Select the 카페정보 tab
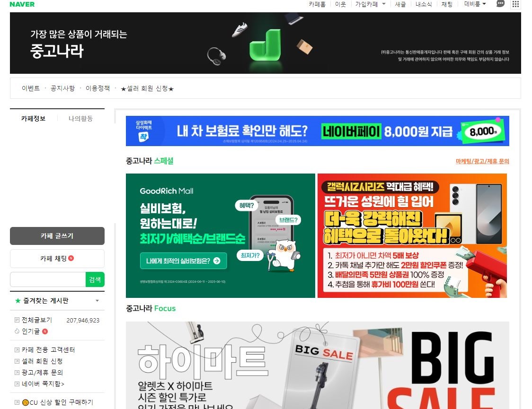 [34, 119]
